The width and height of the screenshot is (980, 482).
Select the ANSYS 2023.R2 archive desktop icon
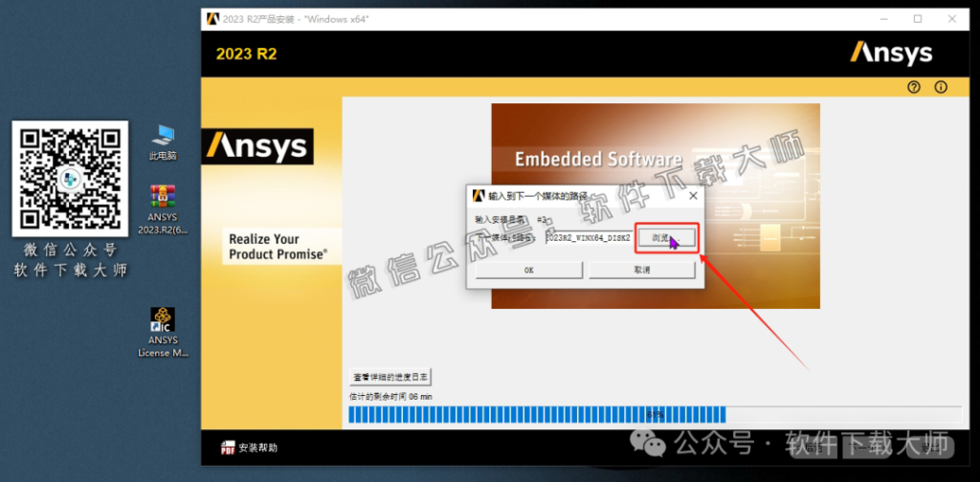tap(163, 209)
